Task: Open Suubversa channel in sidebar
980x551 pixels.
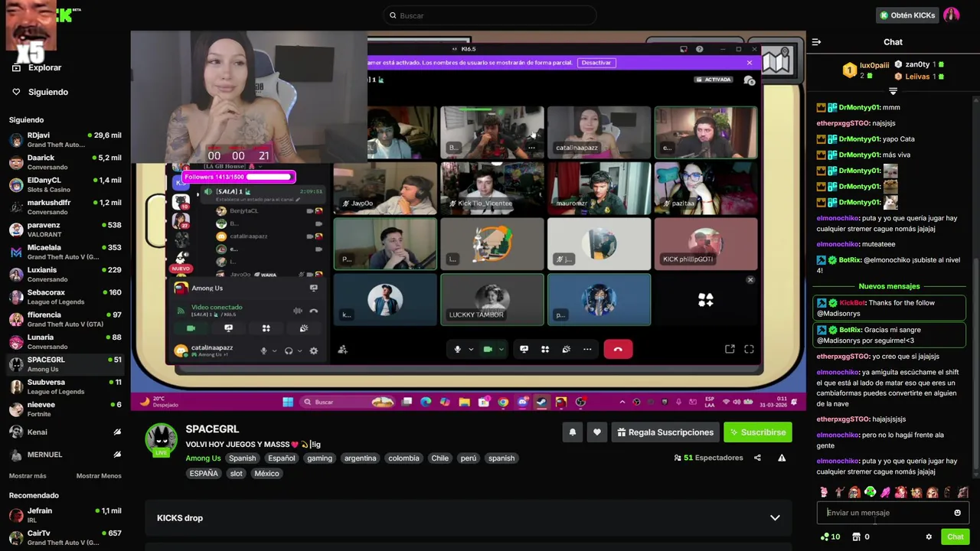Action: (x=65, y=386)
